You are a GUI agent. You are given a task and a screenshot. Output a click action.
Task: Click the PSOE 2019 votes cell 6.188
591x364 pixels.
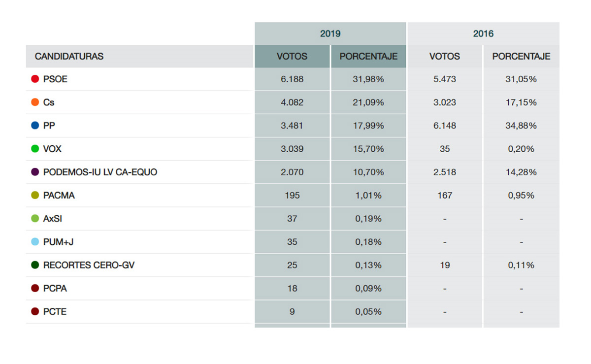tap(292, 79)
